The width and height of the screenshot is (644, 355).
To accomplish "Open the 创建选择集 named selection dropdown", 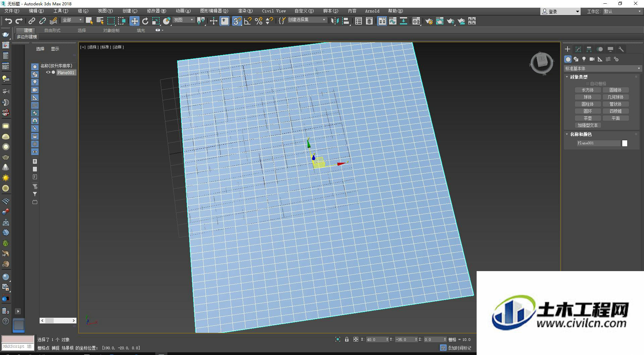I will pos(307,20).
